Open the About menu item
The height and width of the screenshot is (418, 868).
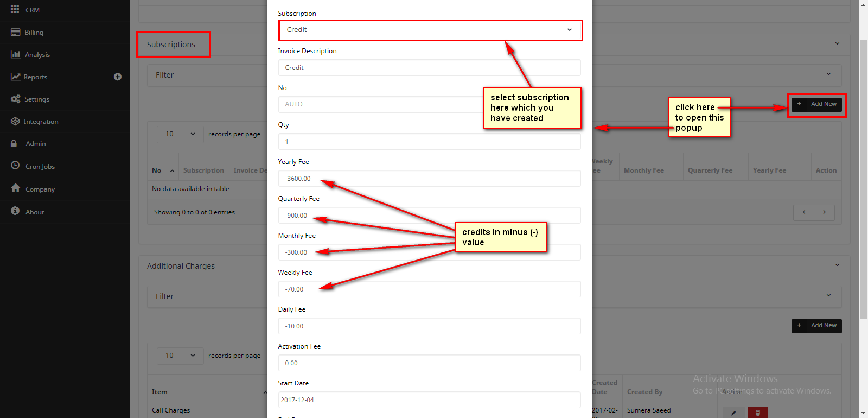pyautogui.click(x=35, y=212)
